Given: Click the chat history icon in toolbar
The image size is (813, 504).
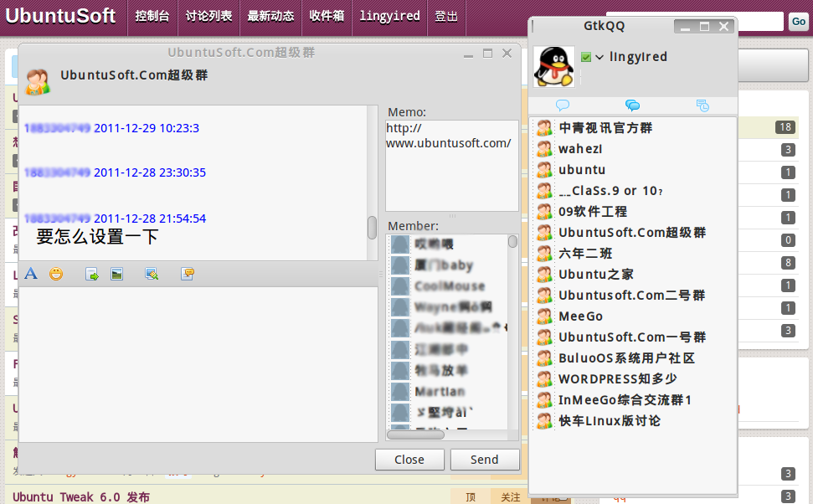Looking at the screenshot, I should coord(188,274).
